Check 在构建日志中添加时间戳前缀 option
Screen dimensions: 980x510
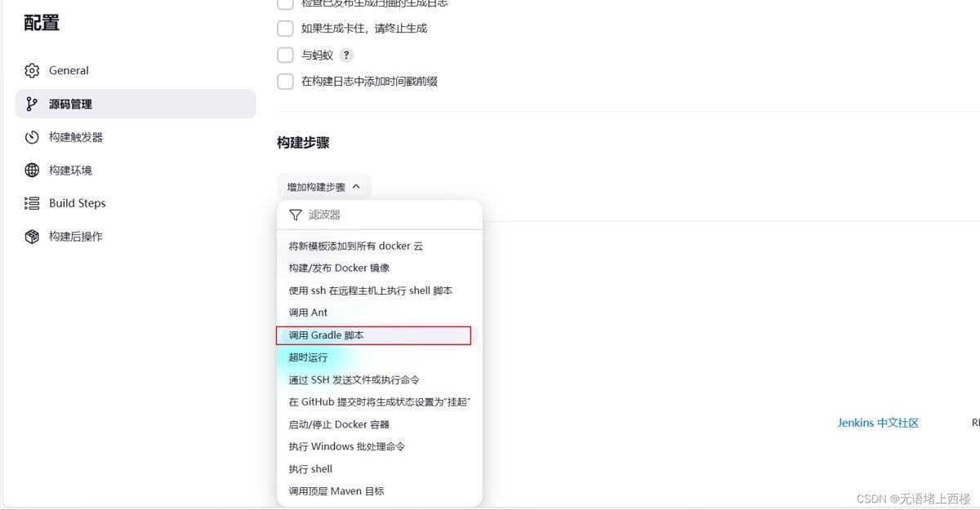pos(285,82)
